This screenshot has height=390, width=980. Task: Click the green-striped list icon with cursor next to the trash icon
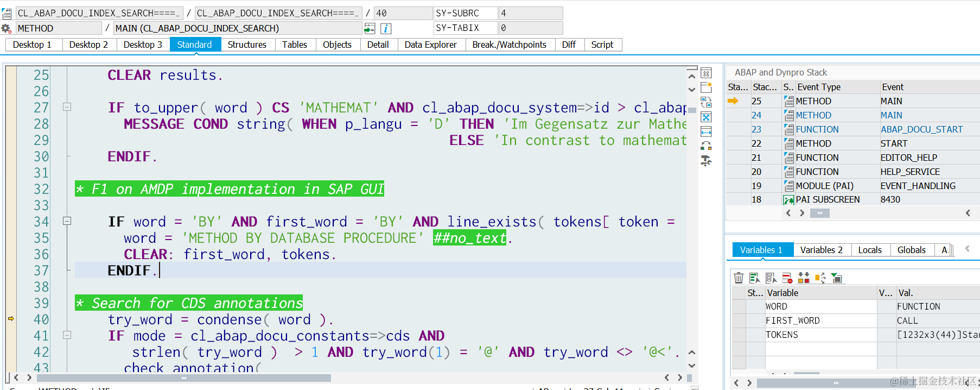tap(755, 278)
